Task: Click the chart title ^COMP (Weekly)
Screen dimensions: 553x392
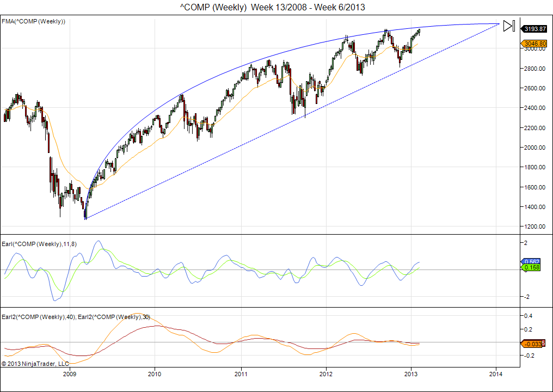Action: coord(273,7)
